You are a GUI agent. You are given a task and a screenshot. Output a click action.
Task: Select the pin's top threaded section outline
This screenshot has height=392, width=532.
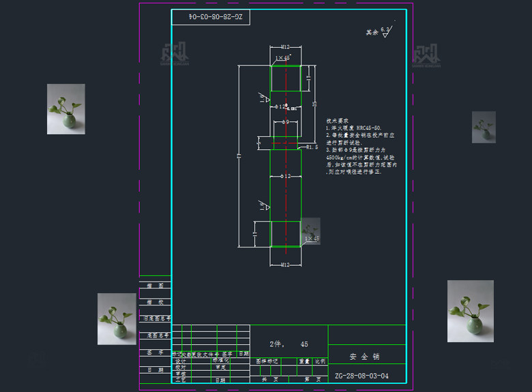[286, 78]
